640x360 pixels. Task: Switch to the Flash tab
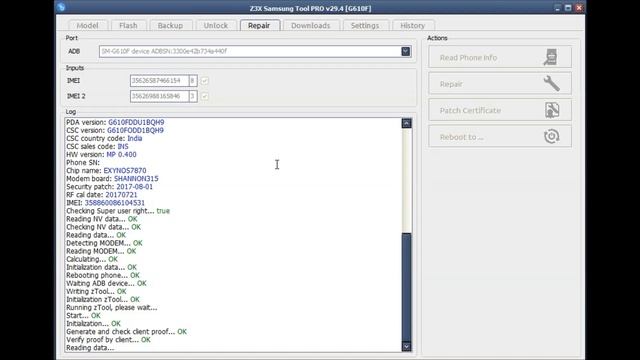pyautogui.click(x=128, y=25)
